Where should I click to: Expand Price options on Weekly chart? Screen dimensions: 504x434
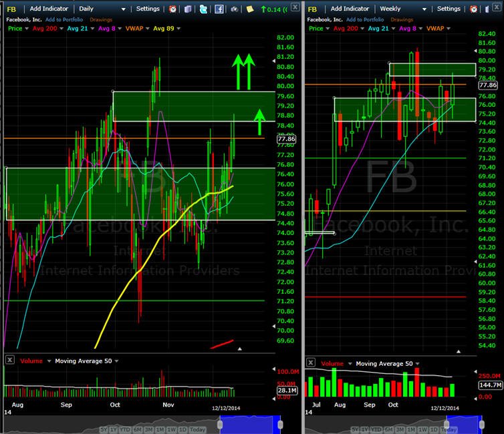click(x=328, y=29)
